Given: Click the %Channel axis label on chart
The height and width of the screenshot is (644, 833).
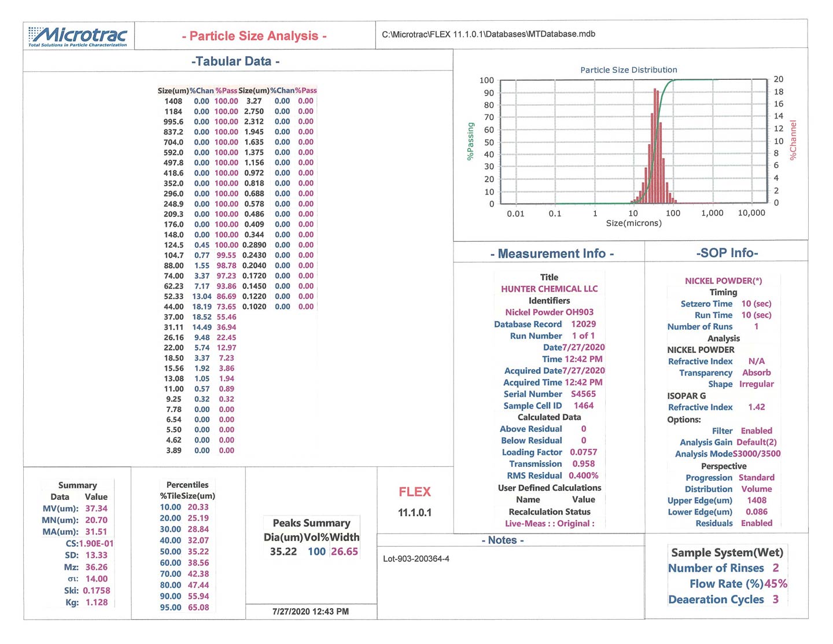Looking at the screenshot, I should pos(793,140).
